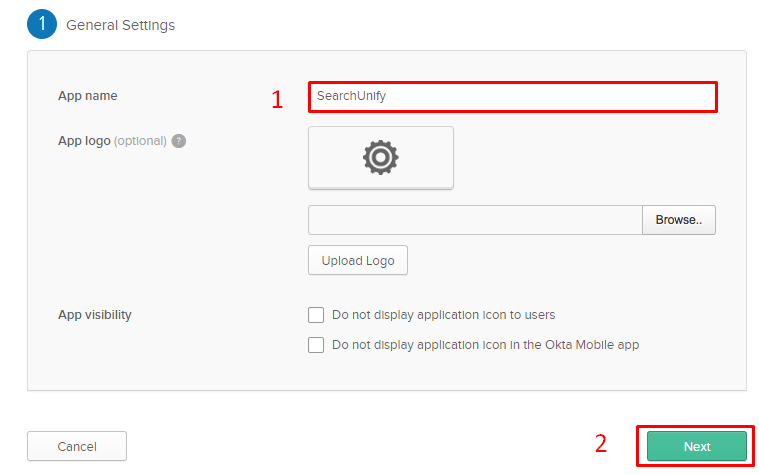759x475 pixels.
Task: Click the App visibility label
Action: tap(95, 315)
